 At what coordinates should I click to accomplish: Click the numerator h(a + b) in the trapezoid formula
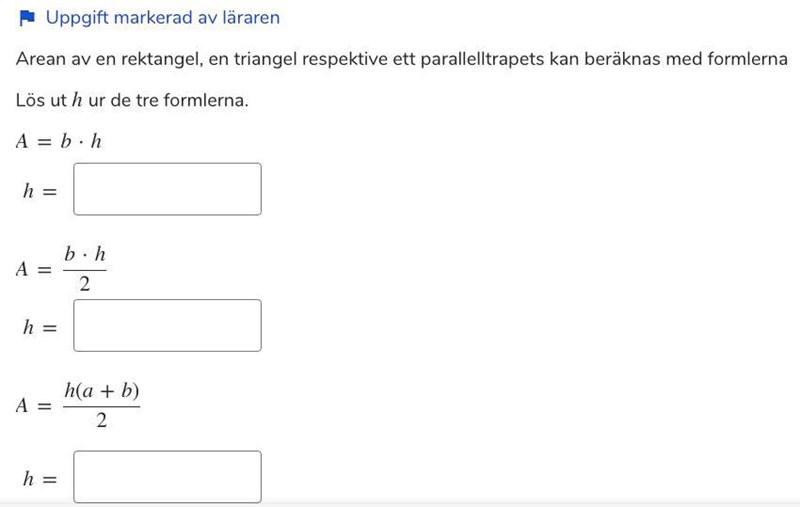(101, 391)
